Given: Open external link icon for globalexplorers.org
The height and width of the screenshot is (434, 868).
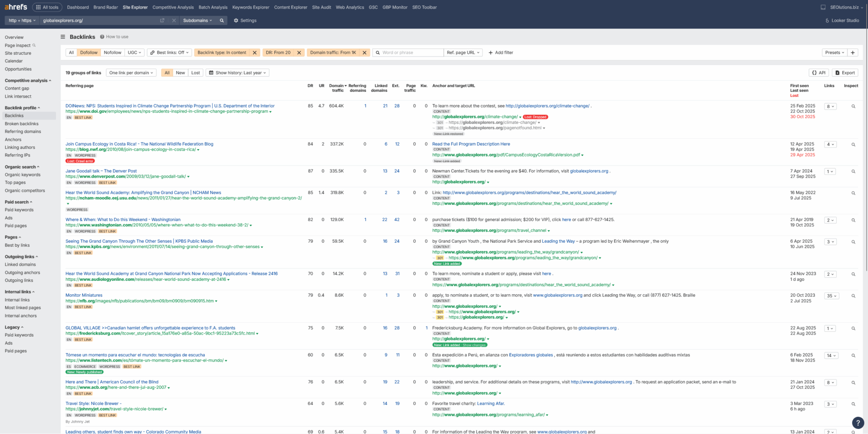Looking at the screenshot, I should 162,21.
